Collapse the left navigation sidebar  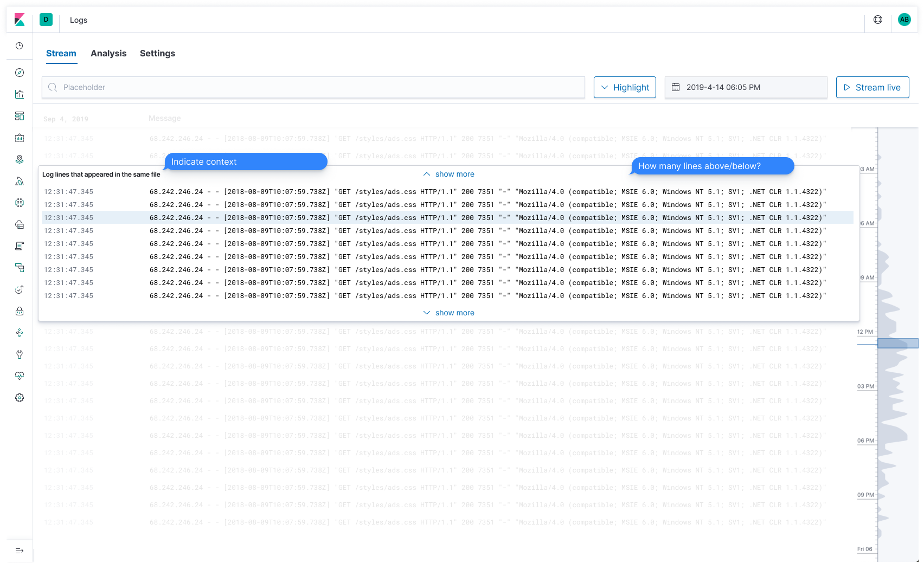[x=20, y=551]
